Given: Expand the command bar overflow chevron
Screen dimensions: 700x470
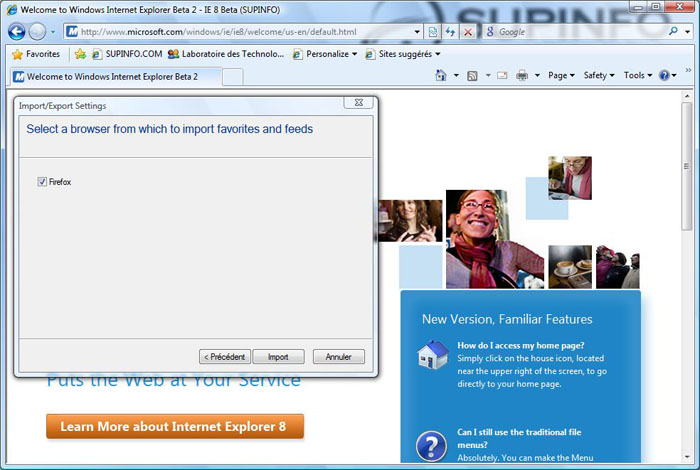Looking at the screenshot, I should (x=688, y=70).
